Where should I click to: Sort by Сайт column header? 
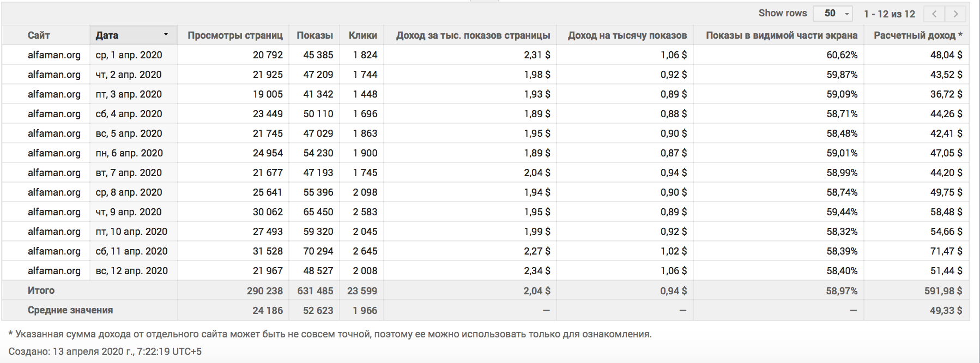point(39,35)
